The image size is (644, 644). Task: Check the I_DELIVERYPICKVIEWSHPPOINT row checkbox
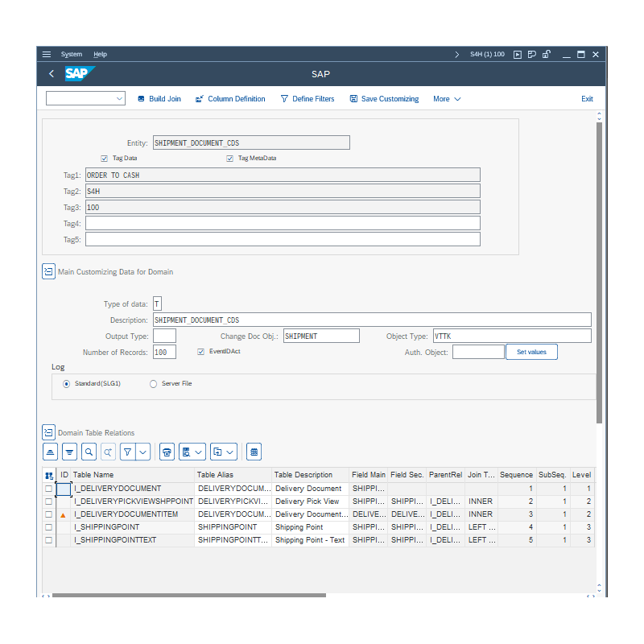(x=48, y=502)
